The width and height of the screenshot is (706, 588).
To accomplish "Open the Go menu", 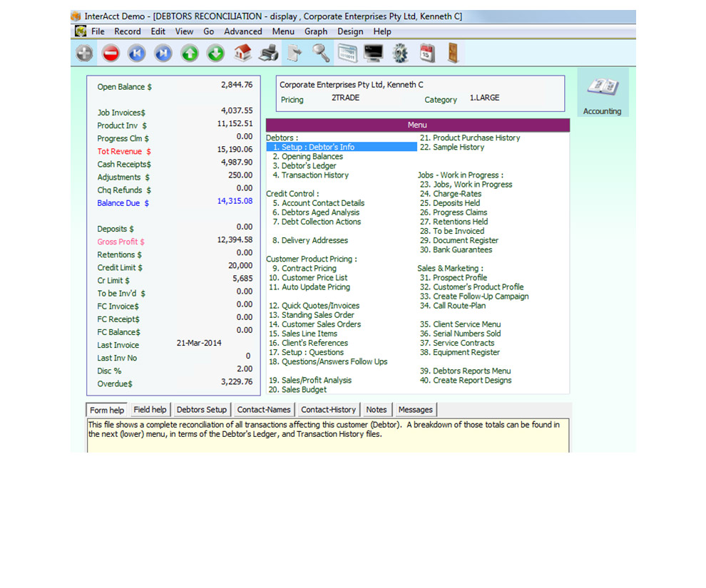I will [x=208, y=31].
